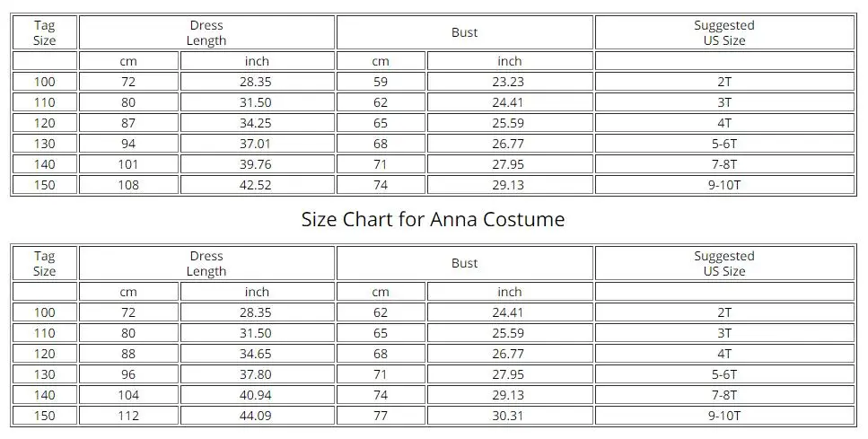This screenshot has height=439, width=868.
Task: Click 37.80 inch cell in Anna table
Action: (x=257, y=374)
